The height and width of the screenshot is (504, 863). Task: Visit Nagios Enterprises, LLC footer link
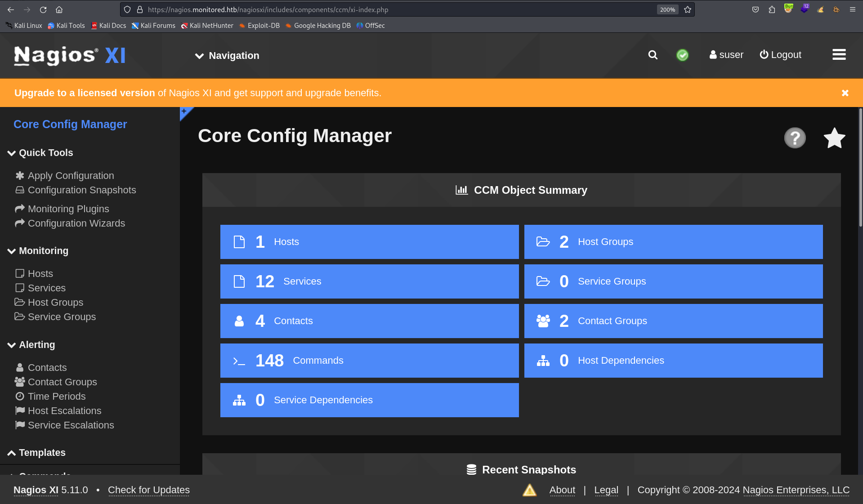(796, 490)
